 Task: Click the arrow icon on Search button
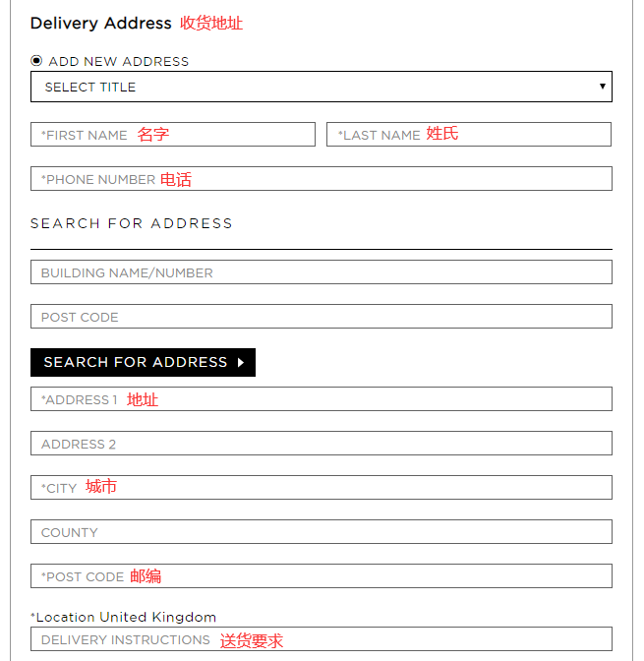coord(241,362)
